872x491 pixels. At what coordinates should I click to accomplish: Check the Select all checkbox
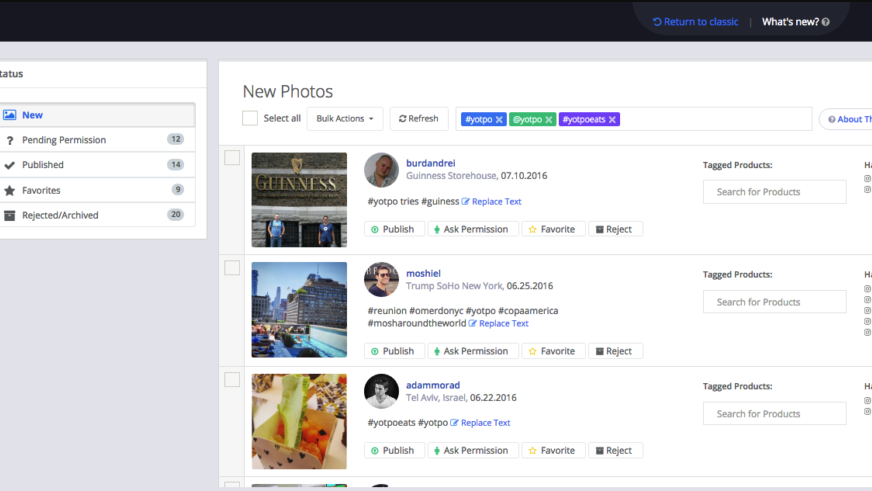pyautogui.click(x=250, y=118)
